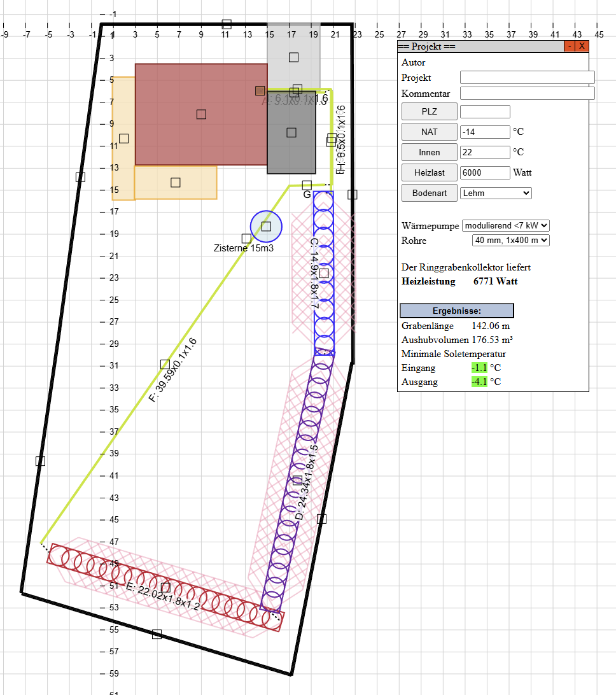Click the handle above point G
Image resolution: width=616 pixels, height=695 pixels.
click(x=307, y=185)
